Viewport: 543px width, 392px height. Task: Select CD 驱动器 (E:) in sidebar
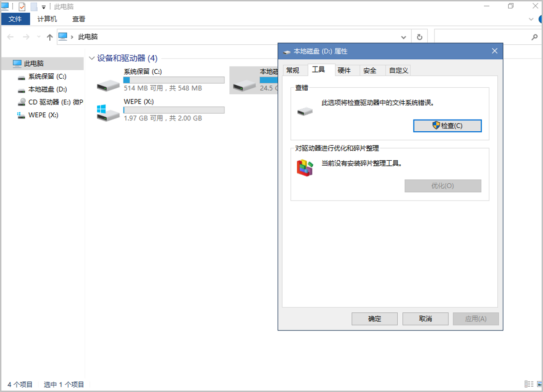point(51,102)
